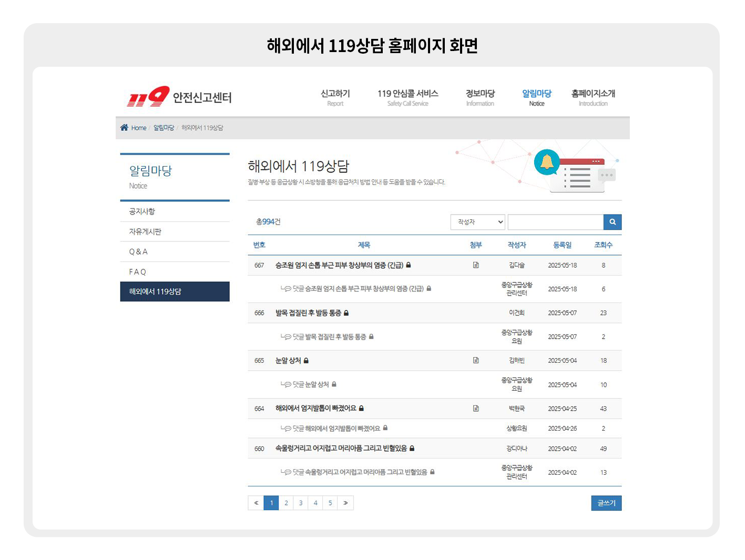Click the notification bell illustration
Image resolution: width=745 pixels, height=560 pixels.
pos(547,162)
